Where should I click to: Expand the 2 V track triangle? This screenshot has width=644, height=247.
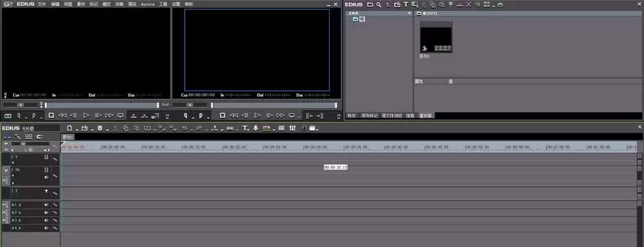[13, 163]
